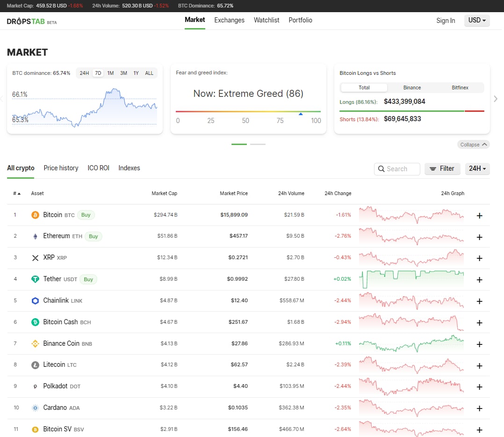Add XRP with its plus icon
Viewport: 504px width, 437px height.
479,258
